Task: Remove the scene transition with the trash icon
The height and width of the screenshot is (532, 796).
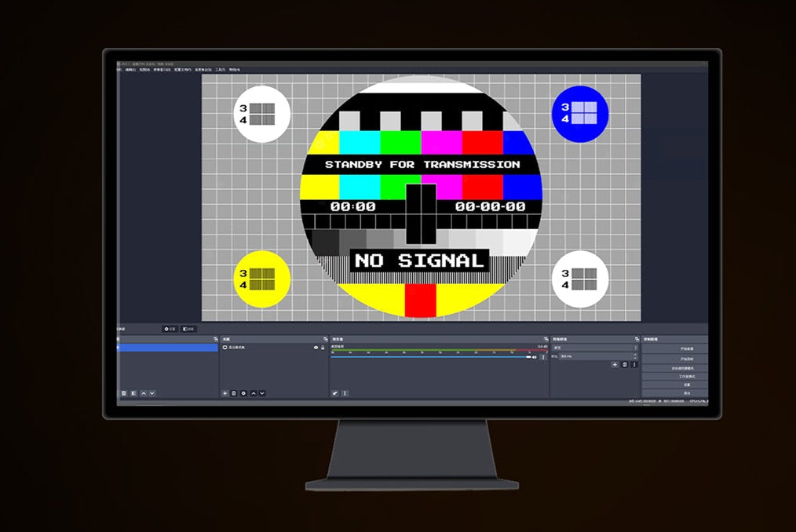Action: pos(625,365)
